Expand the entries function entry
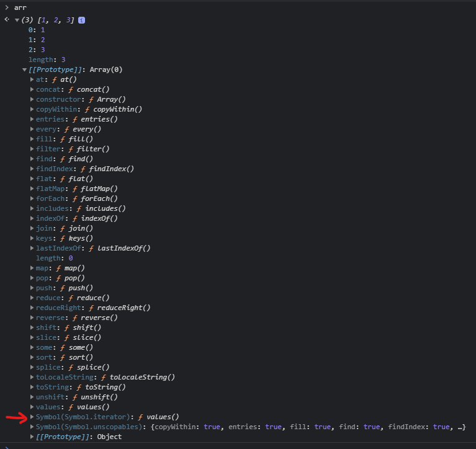This screenshot has width=476, height=449. (32, 119)
